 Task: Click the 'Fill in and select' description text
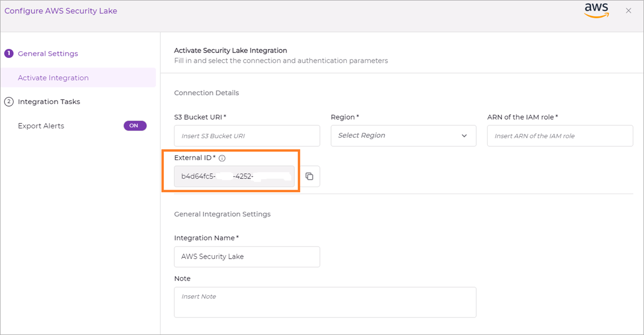[281, 60]
